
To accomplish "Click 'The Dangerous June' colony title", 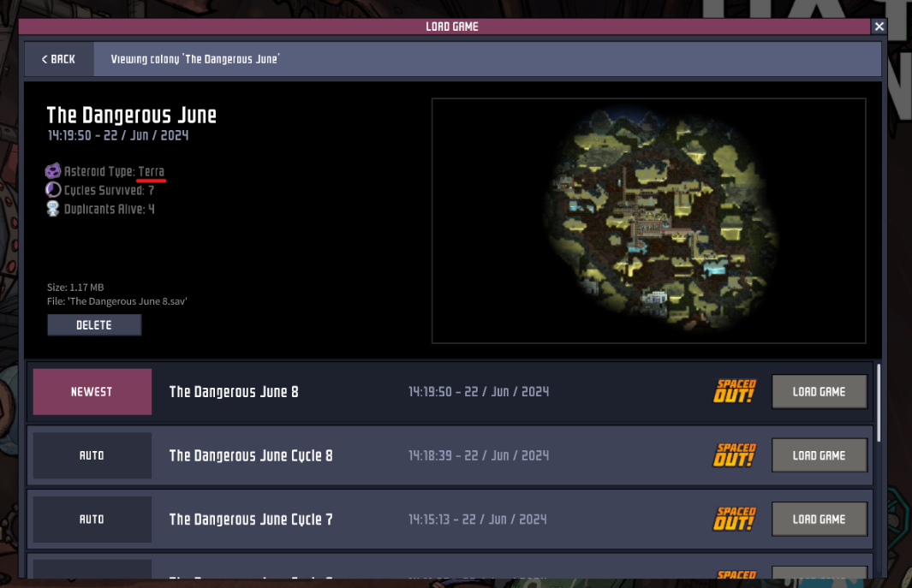I will 132,116.
